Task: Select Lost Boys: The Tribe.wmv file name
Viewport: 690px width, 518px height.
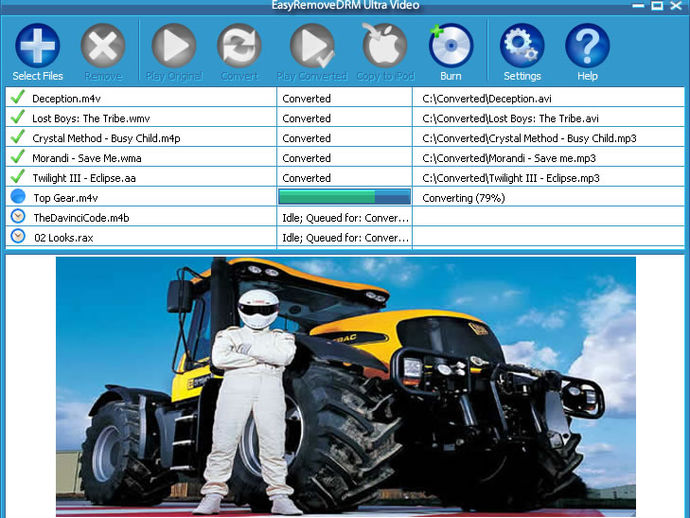Action: pyautogui.click(x=91, y=118)
